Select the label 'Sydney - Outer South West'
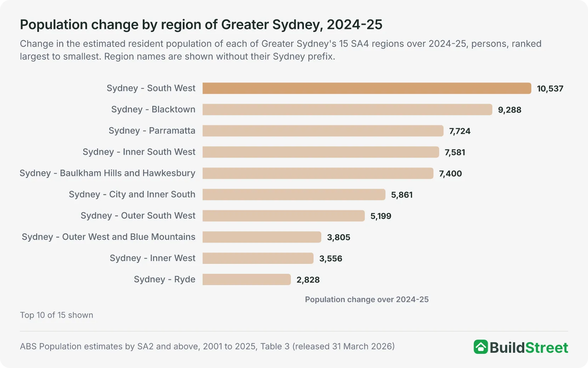 tap(138, 216)
